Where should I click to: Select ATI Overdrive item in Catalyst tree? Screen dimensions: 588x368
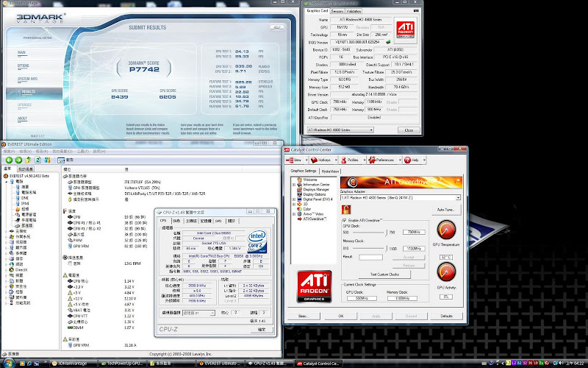315,219
